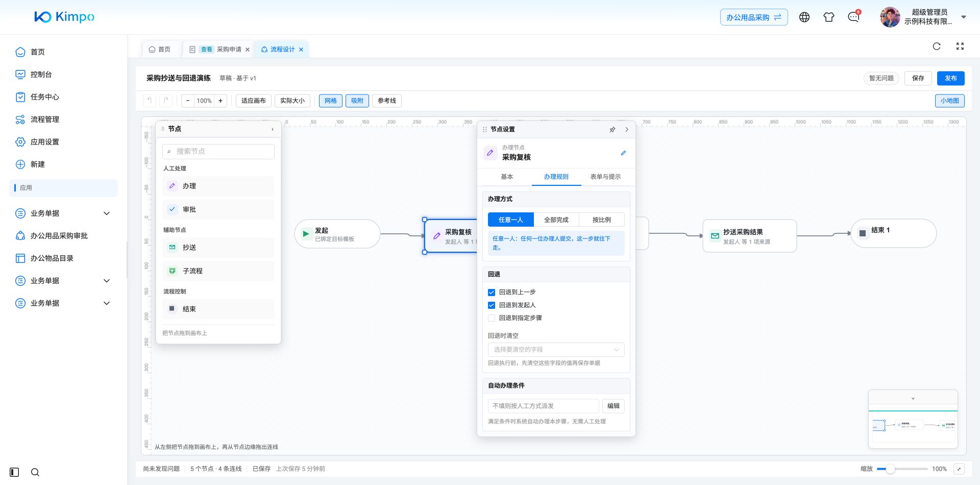Toggle the 小地图 minimap button

[x=949, y=101]
